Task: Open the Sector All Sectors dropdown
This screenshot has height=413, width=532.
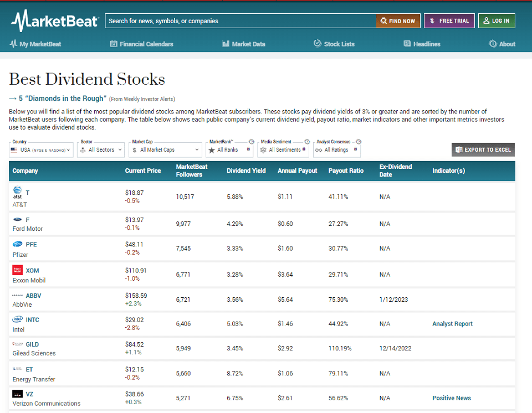Action: [x=101, y=150]
